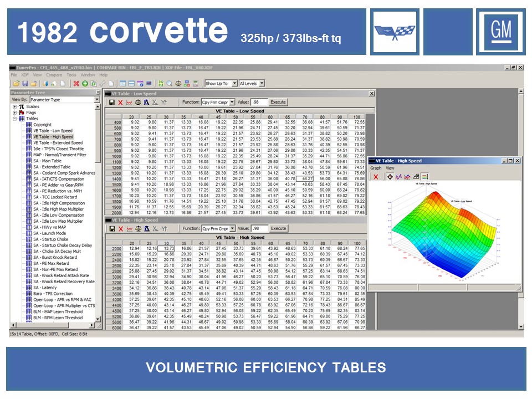
Task: Click the X-axis icon in Low Speed table toolbar
Action: click(155, 103)
